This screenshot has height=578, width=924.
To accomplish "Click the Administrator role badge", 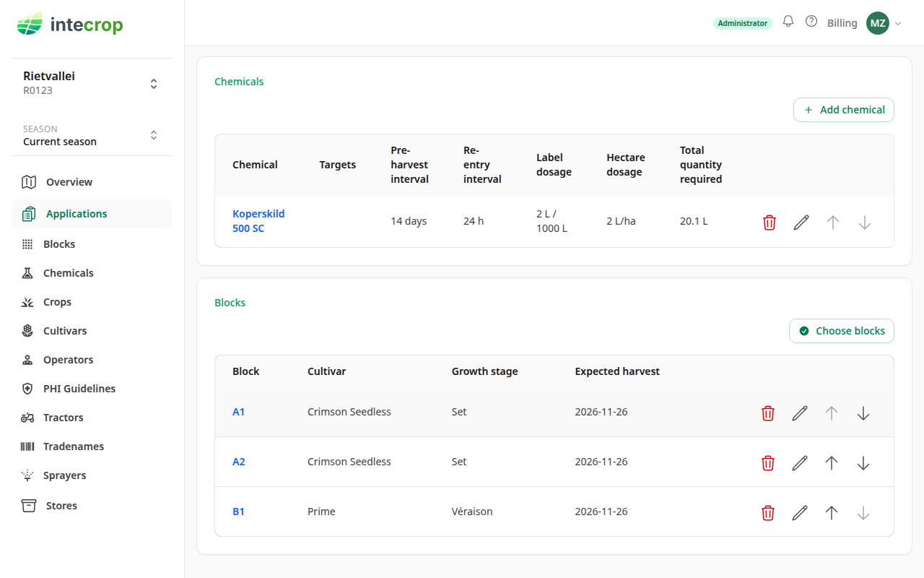I will [743, 23].
